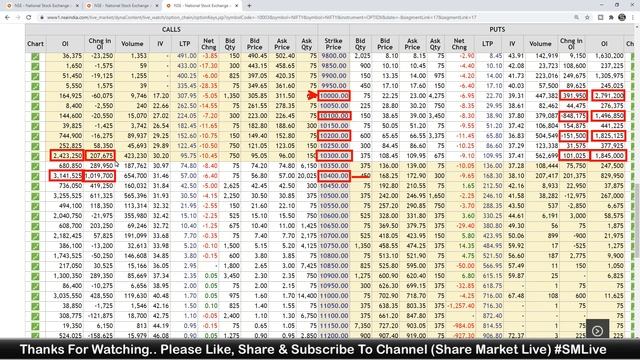Open strike price 10200.00 link
Viewport: 640px width, 360px height.
334,136
